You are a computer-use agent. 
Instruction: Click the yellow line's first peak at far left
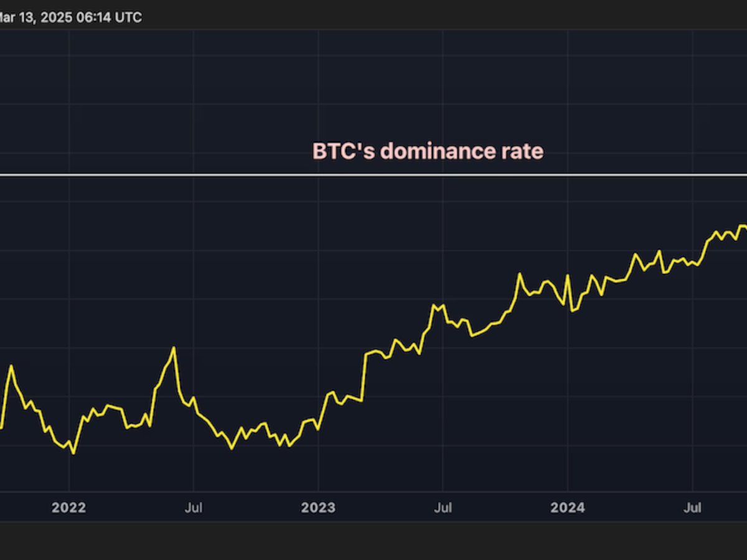click(11, 366)
